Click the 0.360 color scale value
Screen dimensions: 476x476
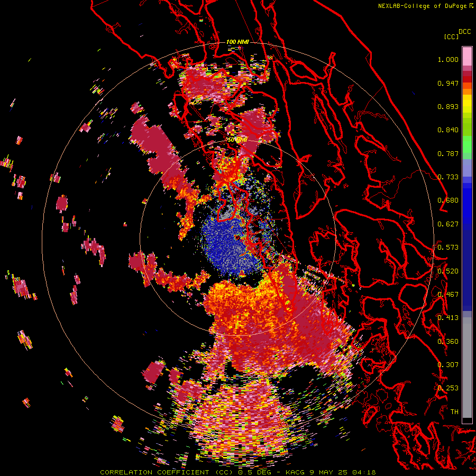(448, 342)
